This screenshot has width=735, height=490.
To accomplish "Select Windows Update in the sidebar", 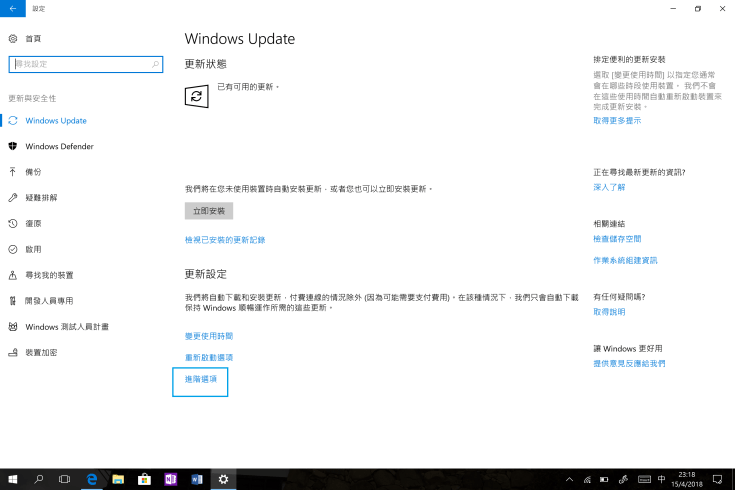I will 56,120.
